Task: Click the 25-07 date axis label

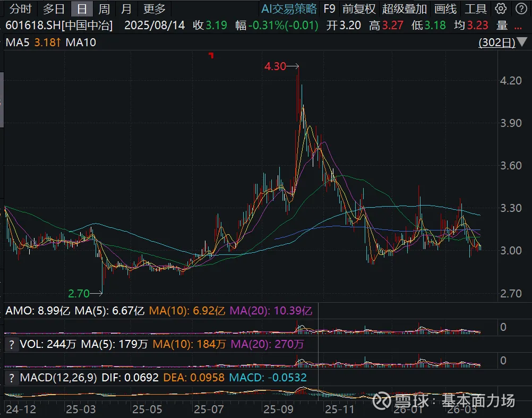Action: tap(208, 410)
